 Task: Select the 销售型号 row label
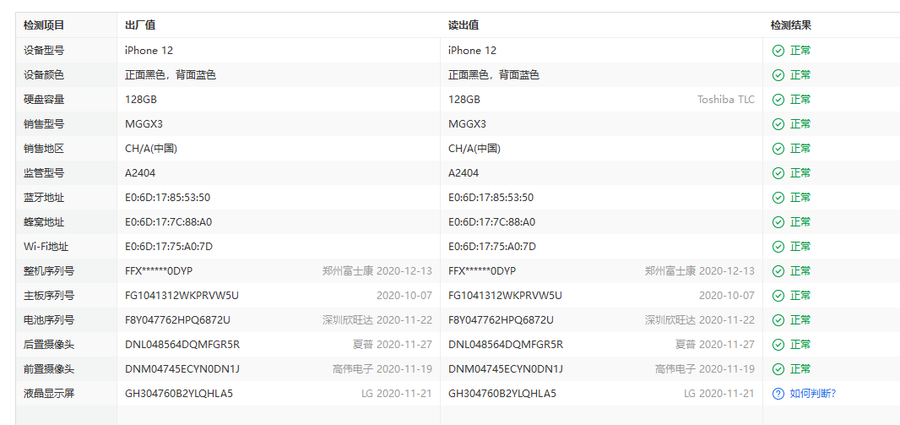coord(44,124)
